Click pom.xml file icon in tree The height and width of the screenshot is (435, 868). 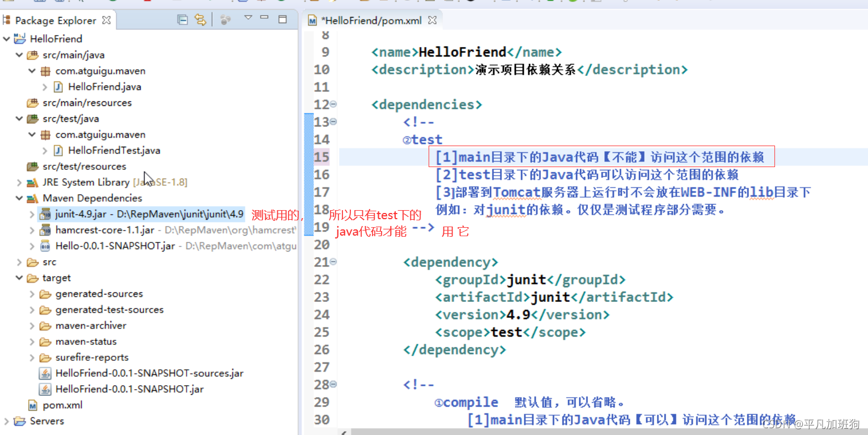[33, 405]
